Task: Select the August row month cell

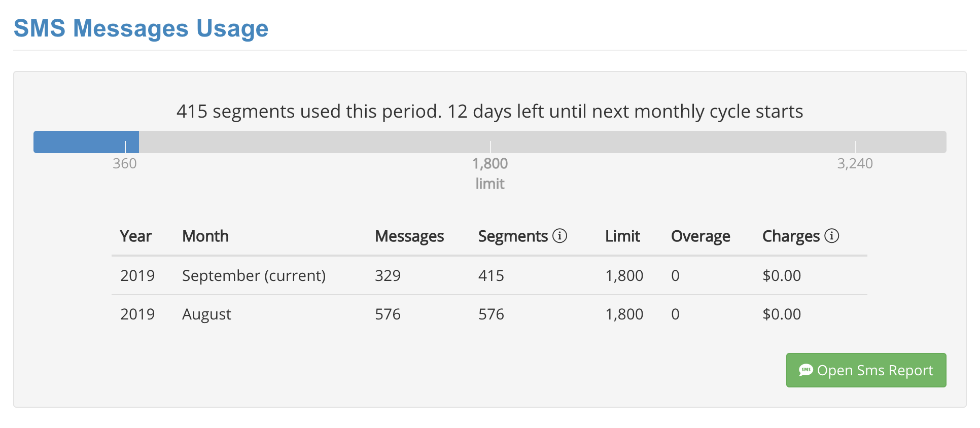Action: 206,314
